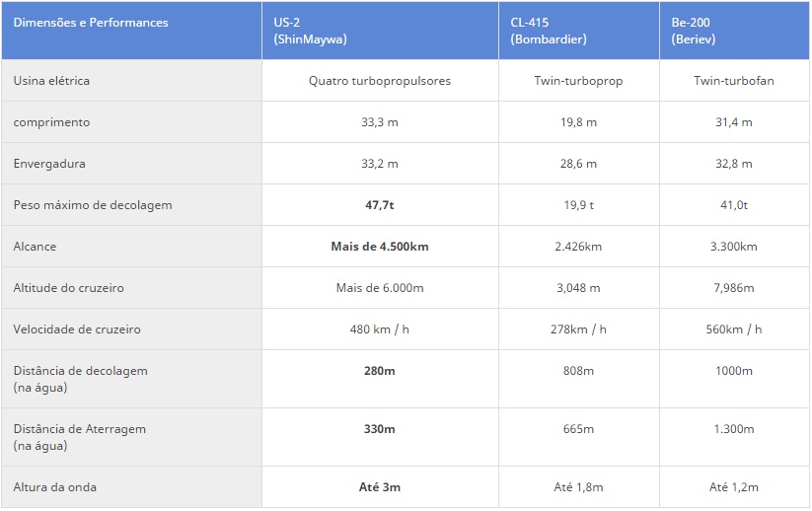The image size is (812, 511).
Task: Select the Altitude do cruzeiro row label
Action: pos(68,288)
